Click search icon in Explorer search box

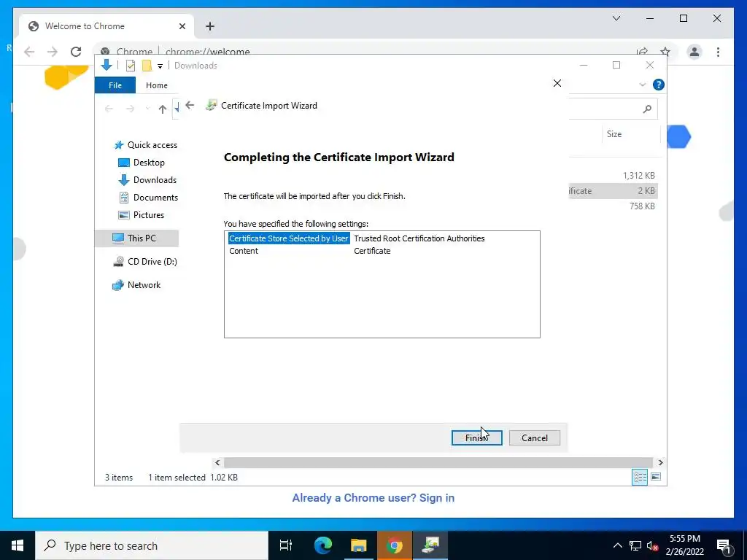647,109
